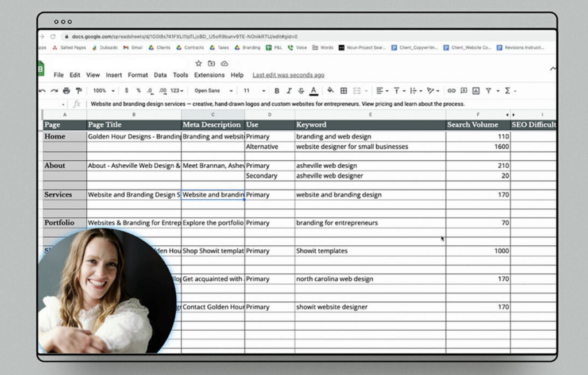This screenshot has height=375, width=588.
Task: Click into the formula bar text
Action: pos(277,104)
